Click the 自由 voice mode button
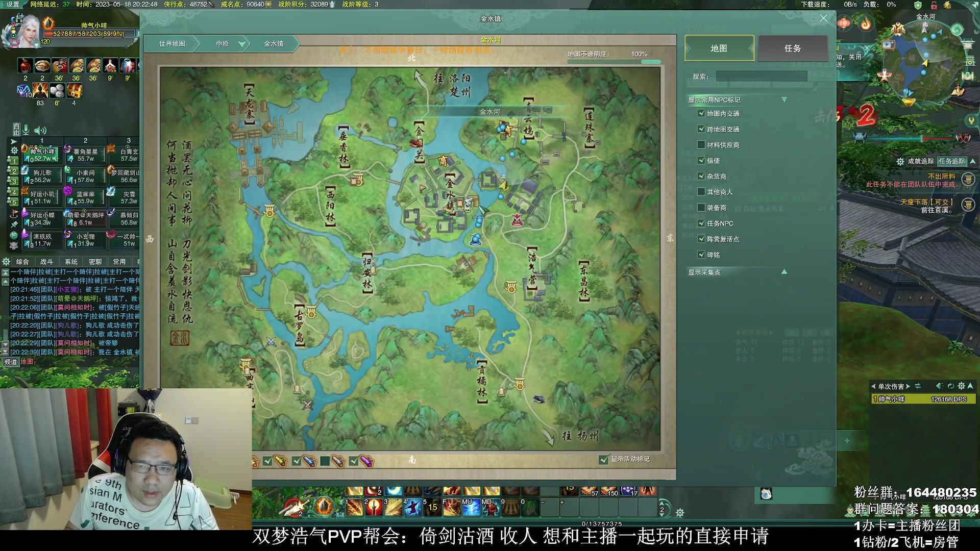 coord(16,129)
